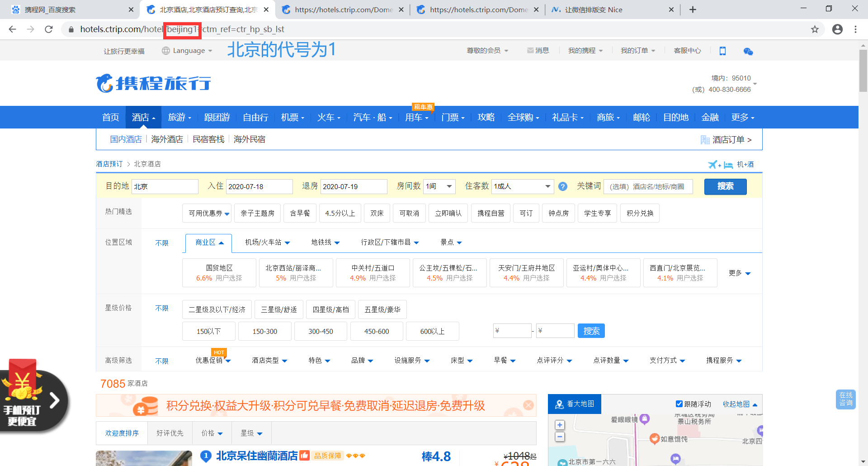
Task: Click the 在线咨询 chat widget
Action: point(846,399)
